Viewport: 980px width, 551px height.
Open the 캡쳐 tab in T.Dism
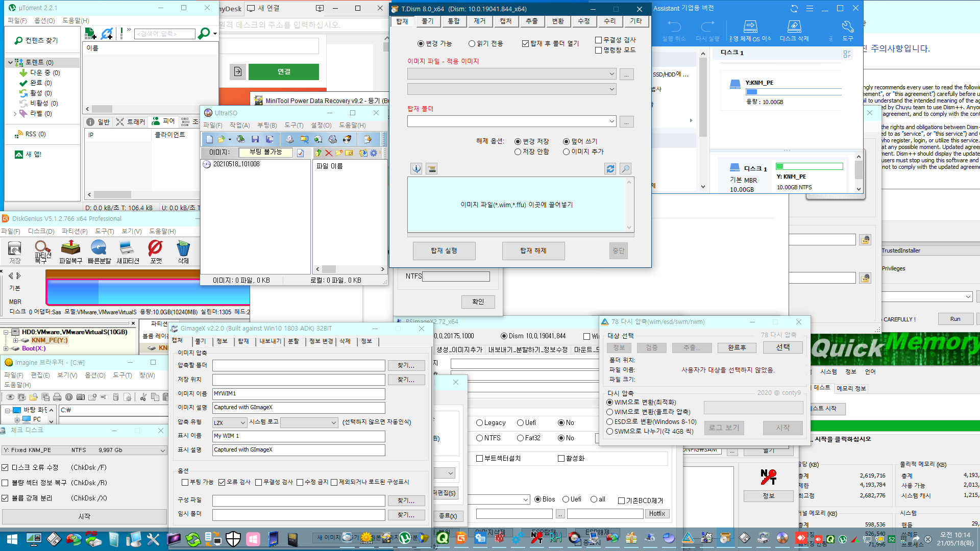505,21
